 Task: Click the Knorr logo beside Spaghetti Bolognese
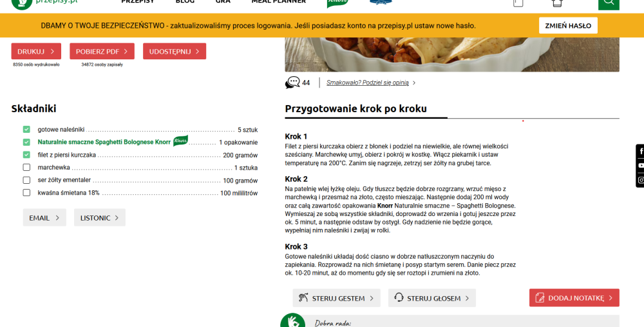(180, 141)
